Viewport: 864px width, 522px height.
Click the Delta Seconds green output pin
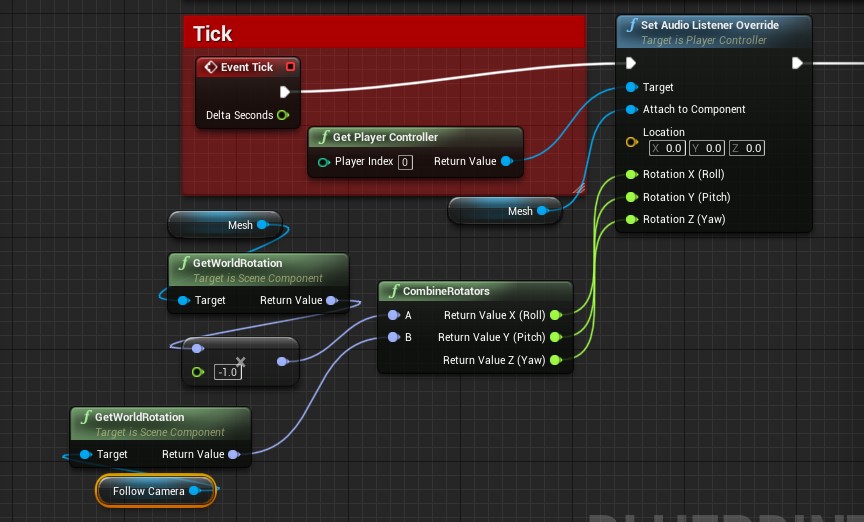pos(283,115)
